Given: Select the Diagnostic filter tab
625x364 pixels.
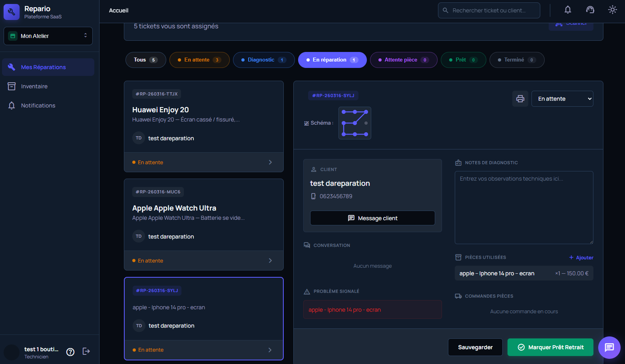Looking at the screenshot, I should (263, 60).
